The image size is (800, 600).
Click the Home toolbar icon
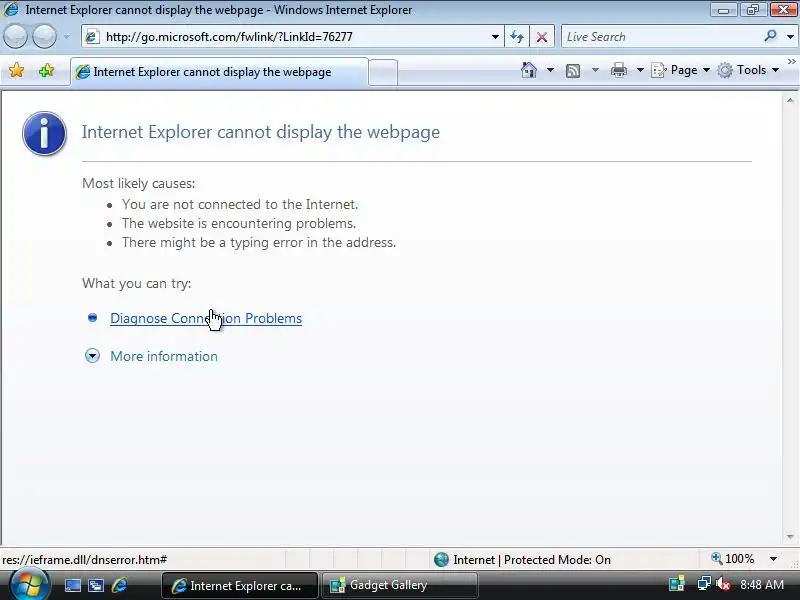tap(529, 70)
